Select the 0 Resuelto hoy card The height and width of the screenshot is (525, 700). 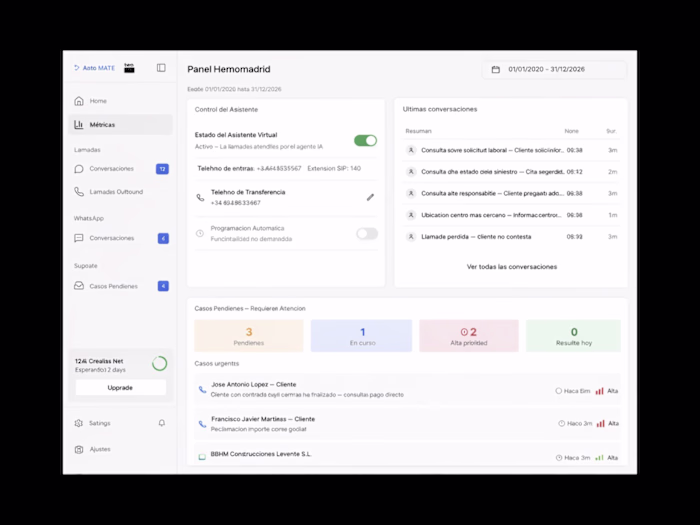pos(574,336)
